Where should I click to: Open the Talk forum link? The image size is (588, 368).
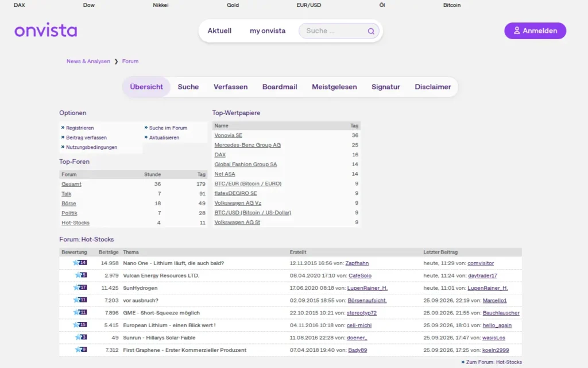67,194
